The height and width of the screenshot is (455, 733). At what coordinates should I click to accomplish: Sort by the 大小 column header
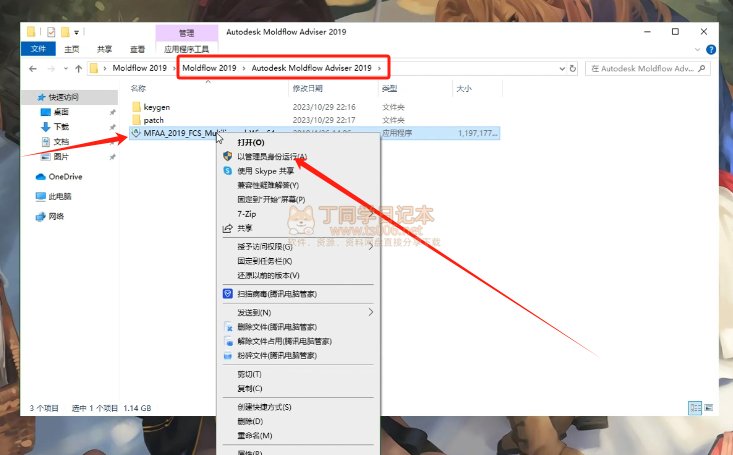tap(464, 88)
